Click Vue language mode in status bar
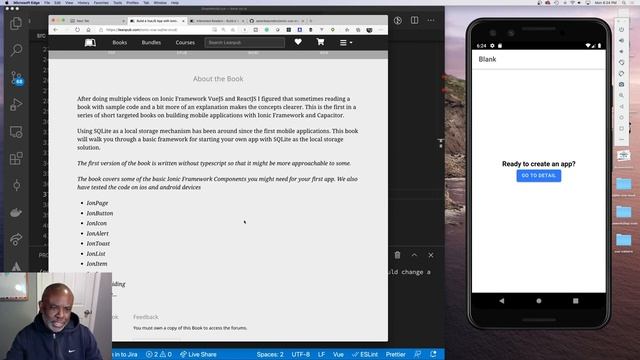The image size is (640, 360). point(338,354)
